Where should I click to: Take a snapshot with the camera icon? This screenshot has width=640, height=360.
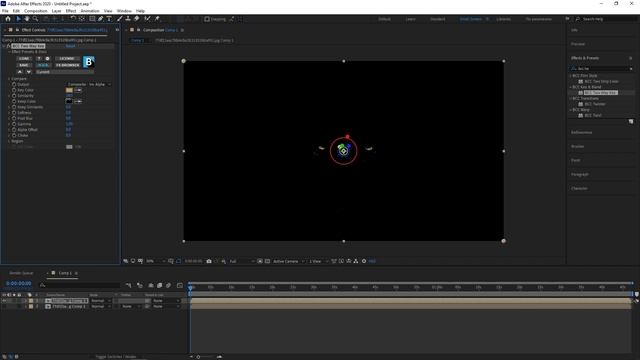click(x=209, y=261)
